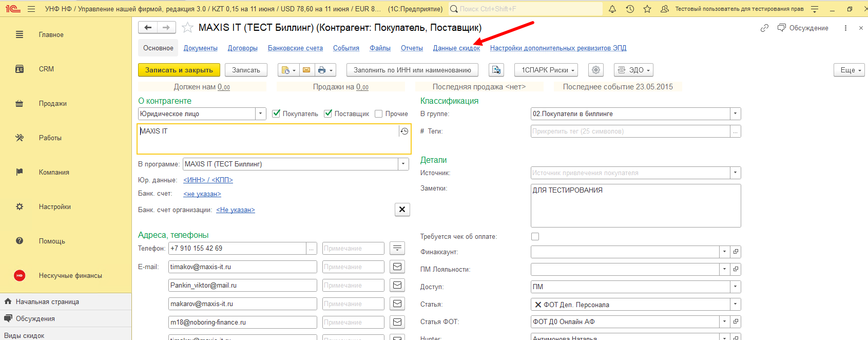868x340 pixels.
Task: Clear bank account with the X button
Action: (402, 209)
